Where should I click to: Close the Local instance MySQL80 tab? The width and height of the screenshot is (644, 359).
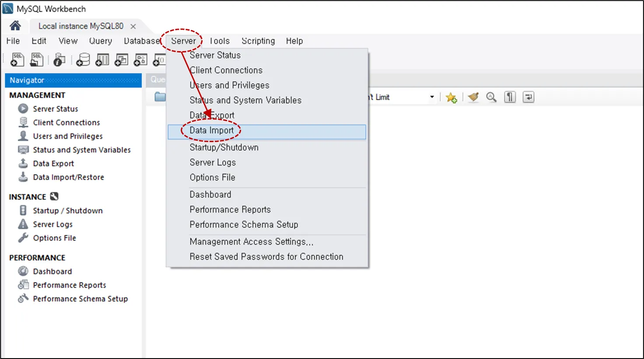(133, 27)
